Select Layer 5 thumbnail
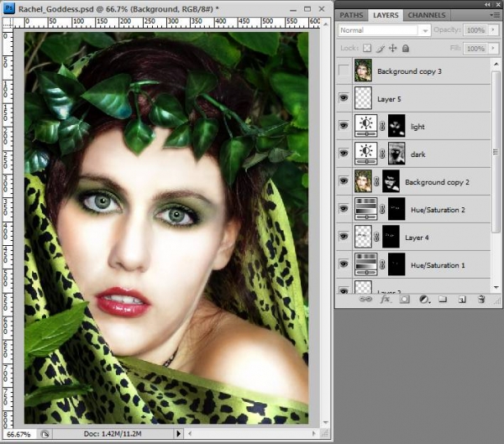The width and height of the screenshot is (504, 444). (x=363, y=98)
